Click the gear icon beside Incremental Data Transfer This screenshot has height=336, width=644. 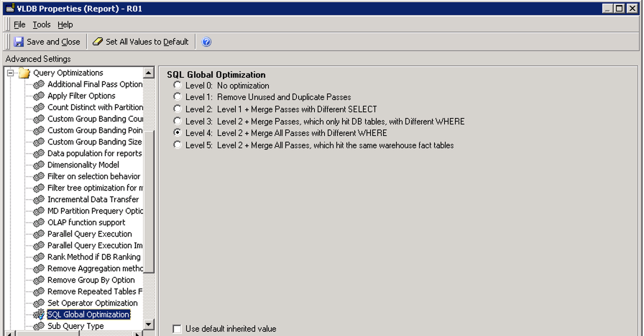pos(39,199)
